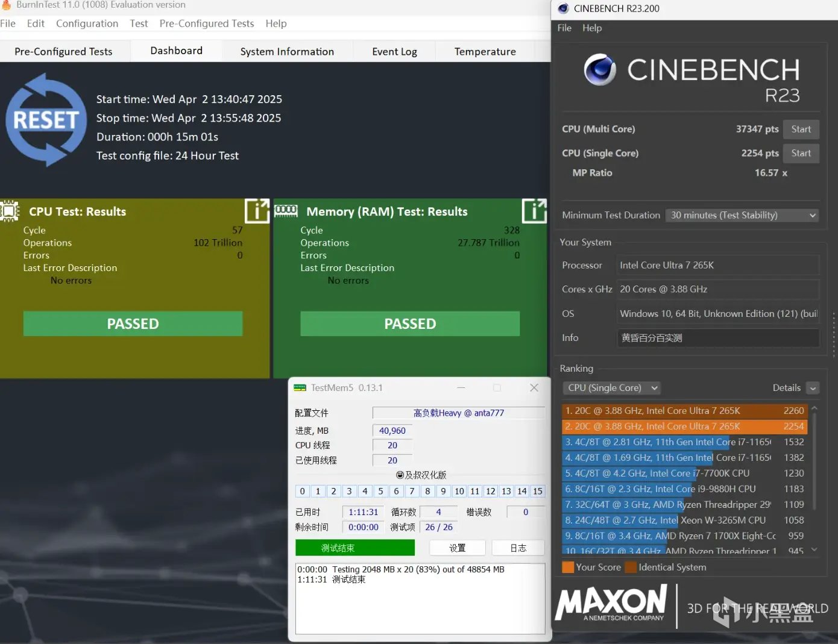
Task: Open Cinebench File menu
Action: coord(564,28)
